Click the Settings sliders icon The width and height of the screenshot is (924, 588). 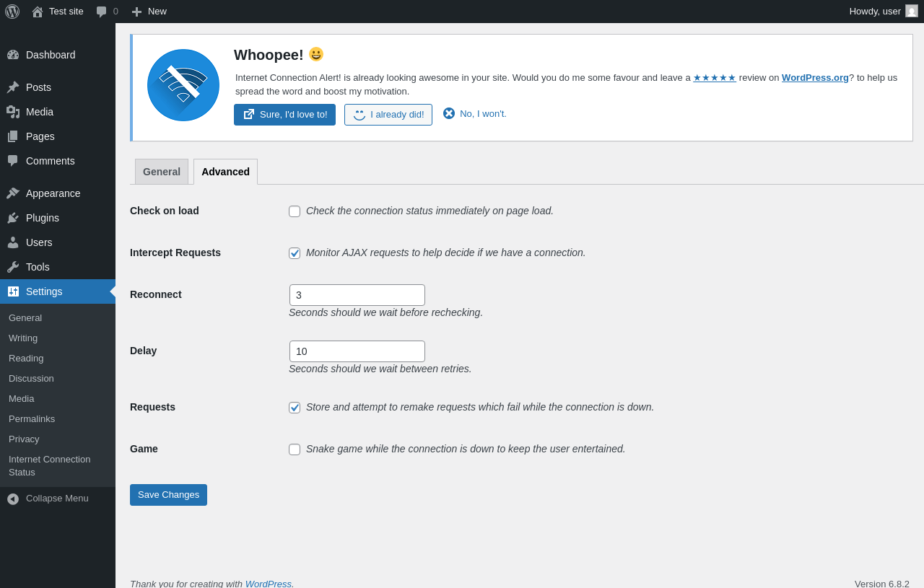tap(13, 291)
